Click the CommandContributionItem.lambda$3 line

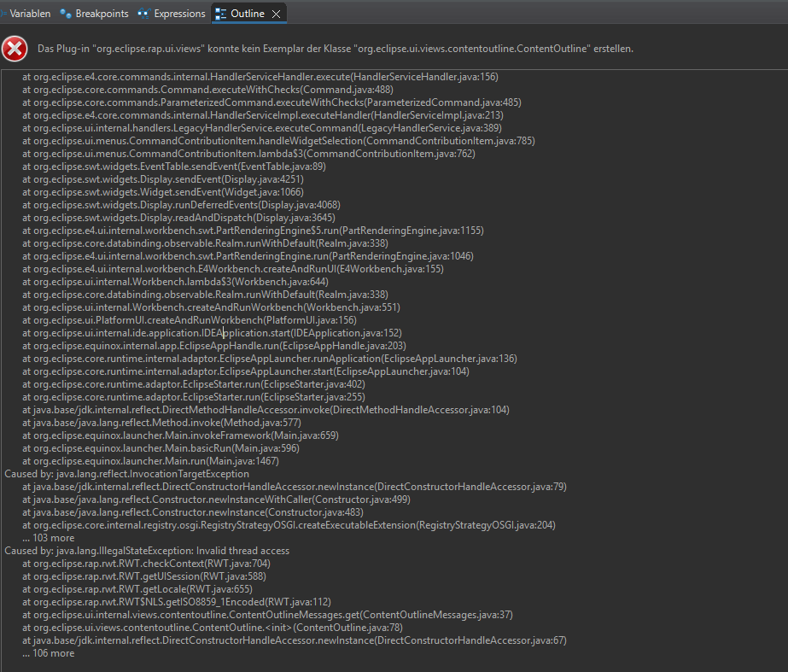coord(248,154)
